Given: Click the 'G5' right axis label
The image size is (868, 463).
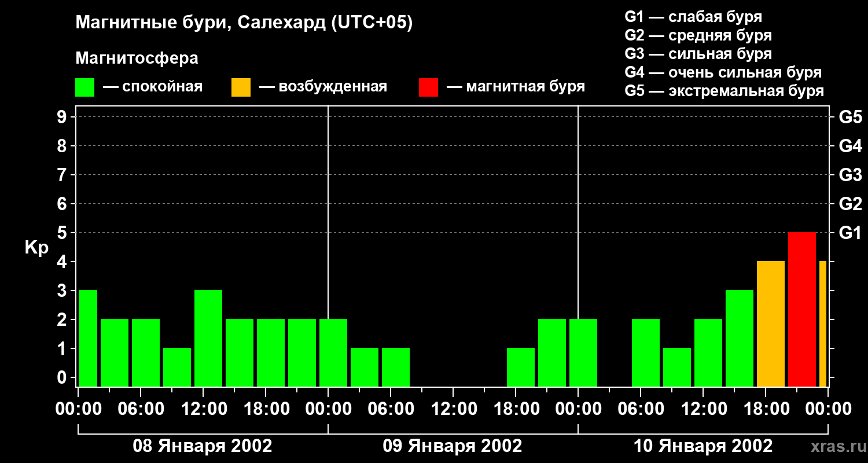Looking at the screenshot, I should (x=850, y=117).
